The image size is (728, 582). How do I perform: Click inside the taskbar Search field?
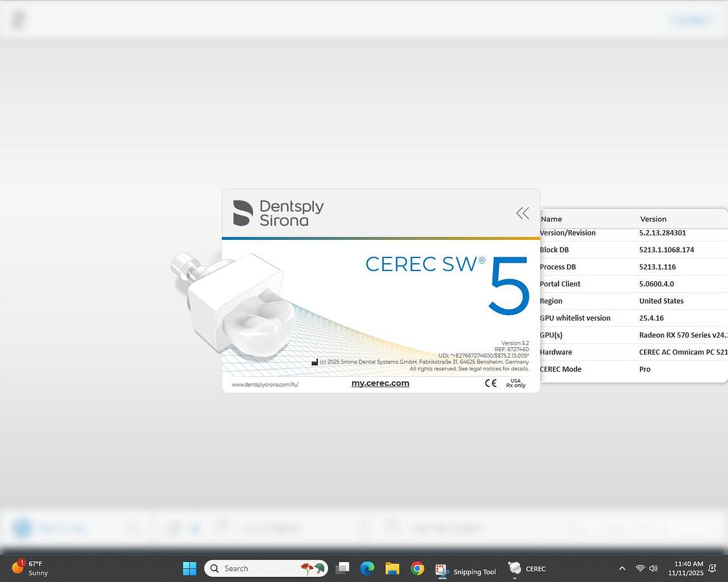coord(259,568)
